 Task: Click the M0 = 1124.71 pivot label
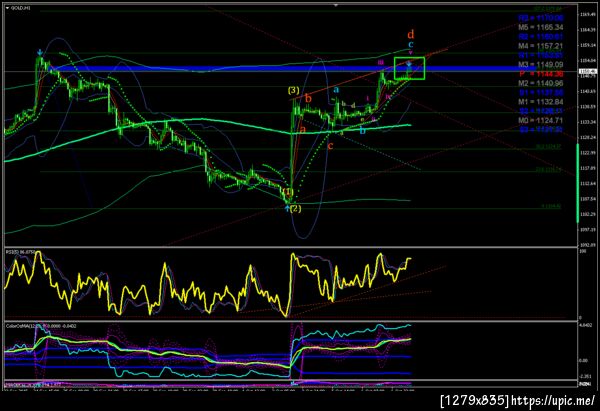coord(541,121)
